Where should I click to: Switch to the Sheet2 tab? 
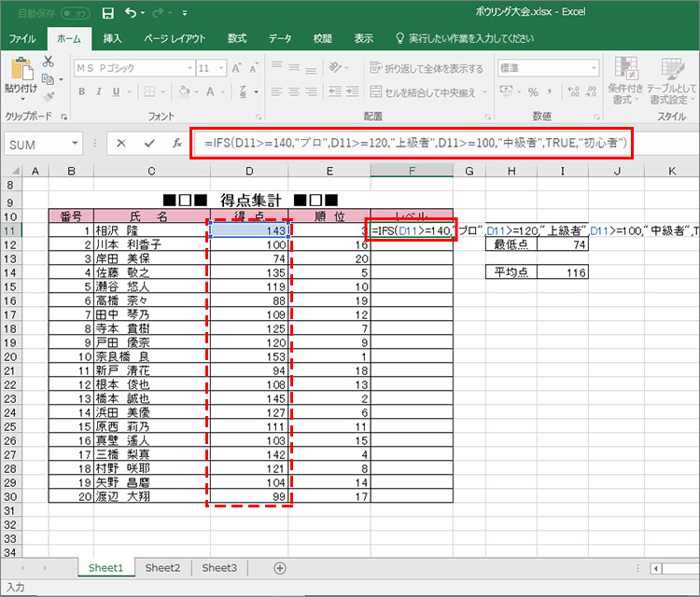click(162, 567)
